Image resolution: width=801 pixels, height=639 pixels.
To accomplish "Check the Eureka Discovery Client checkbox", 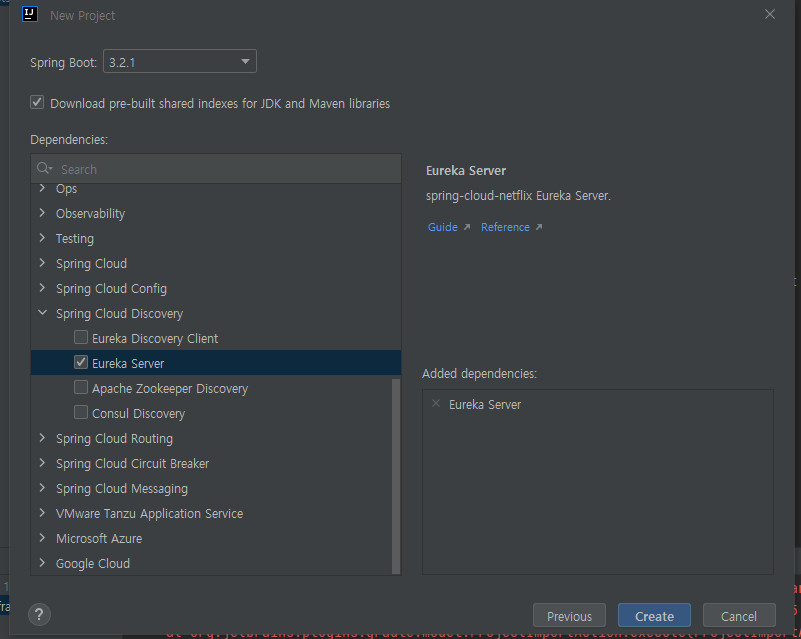I will (81, 337).
